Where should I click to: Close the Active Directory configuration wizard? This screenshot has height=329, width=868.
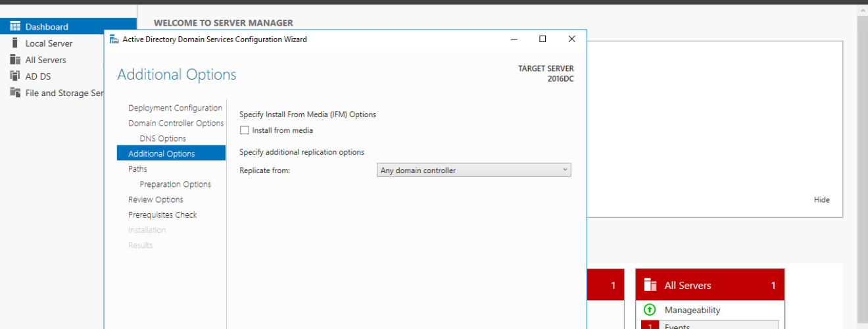pos(571,39)
